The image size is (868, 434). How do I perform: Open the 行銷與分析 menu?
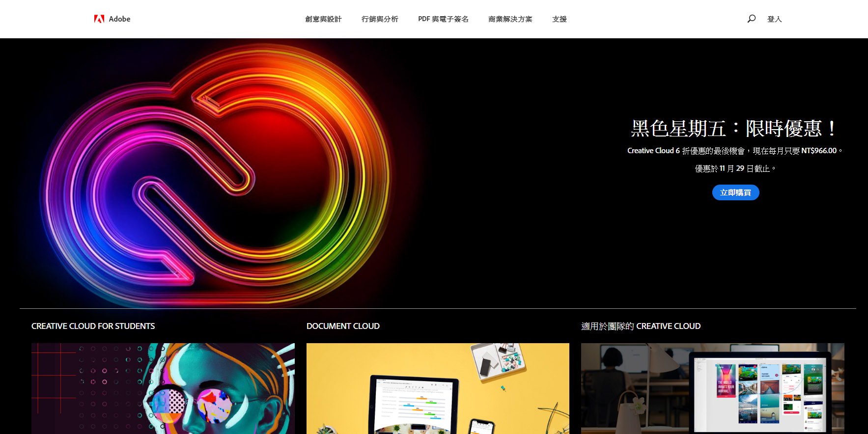click(x=380, y=19)
